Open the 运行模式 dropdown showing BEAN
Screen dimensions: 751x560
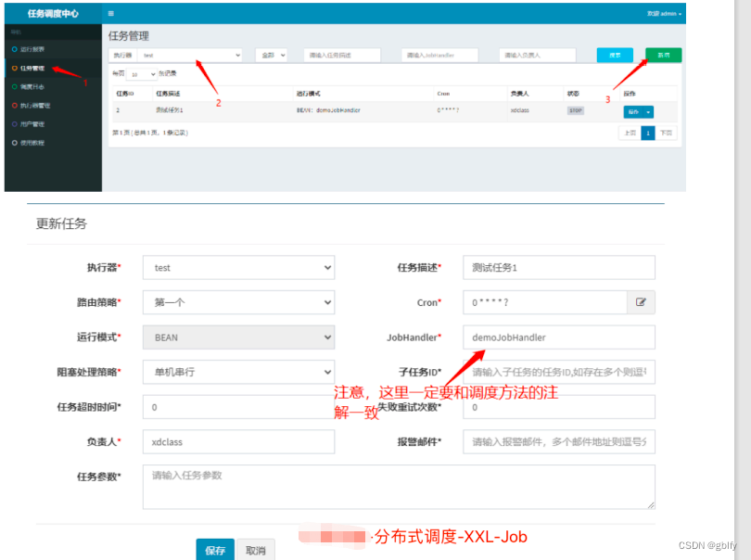click(238, 337)
